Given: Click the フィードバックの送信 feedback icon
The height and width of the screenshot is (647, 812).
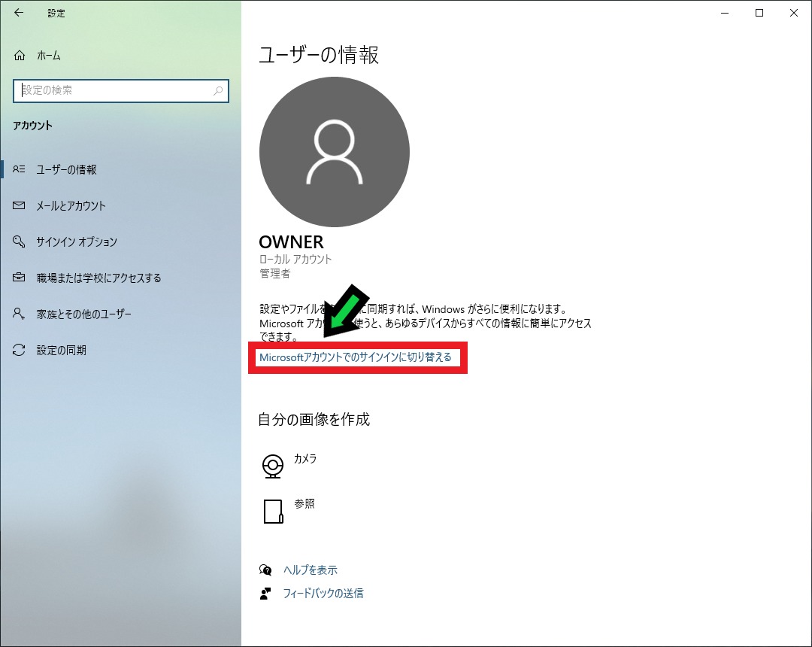Looking at the screenshot, I should [x=265, y=593].
